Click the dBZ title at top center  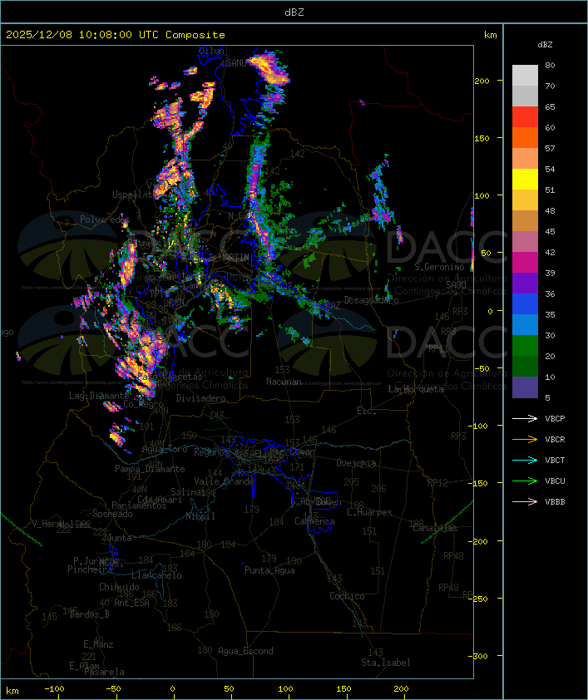(x=294, y=12)
